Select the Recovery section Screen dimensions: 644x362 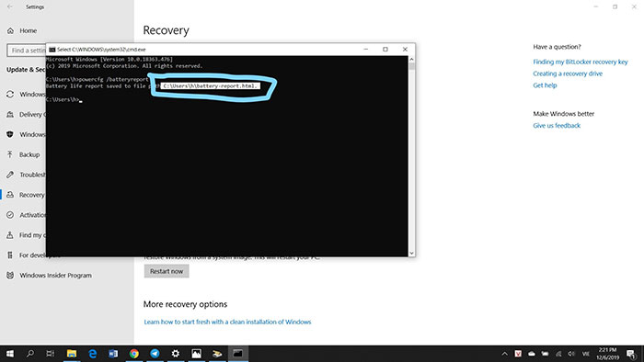pyautogui.click(x=26, y=195)
